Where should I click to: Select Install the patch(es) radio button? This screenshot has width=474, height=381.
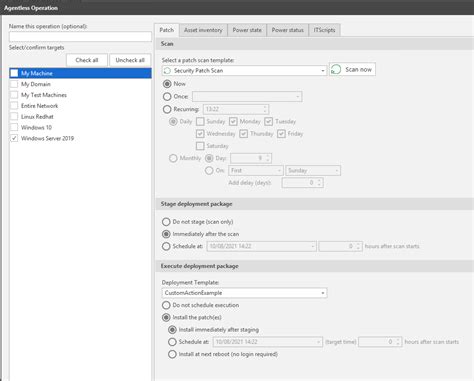pos(166,317)
